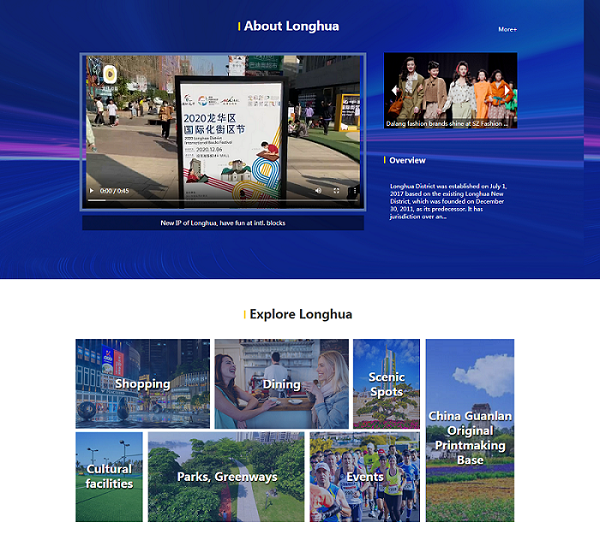
Task: Open video more options menu
Action: click(x=354, y=190)
